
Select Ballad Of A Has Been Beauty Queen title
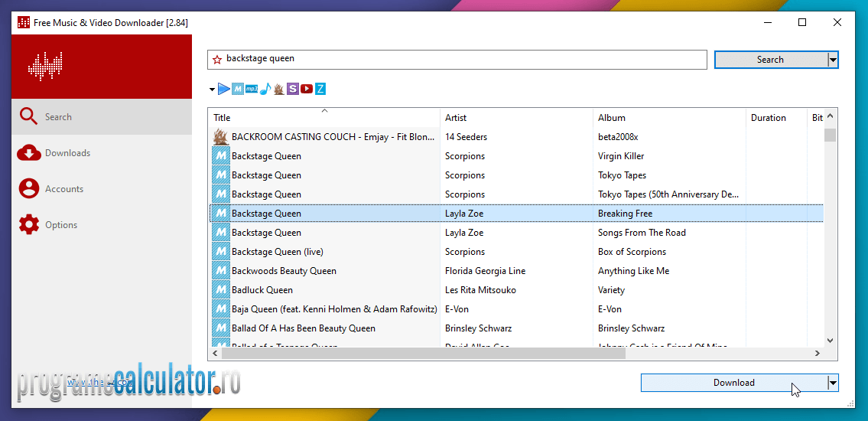click(304, 328)
